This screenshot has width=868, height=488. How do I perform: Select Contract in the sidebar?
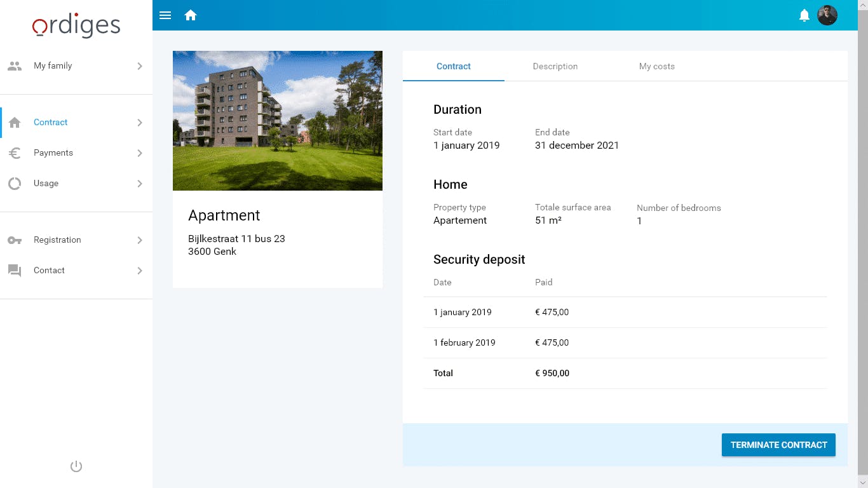pyautogui.click(x=51, y=123)
